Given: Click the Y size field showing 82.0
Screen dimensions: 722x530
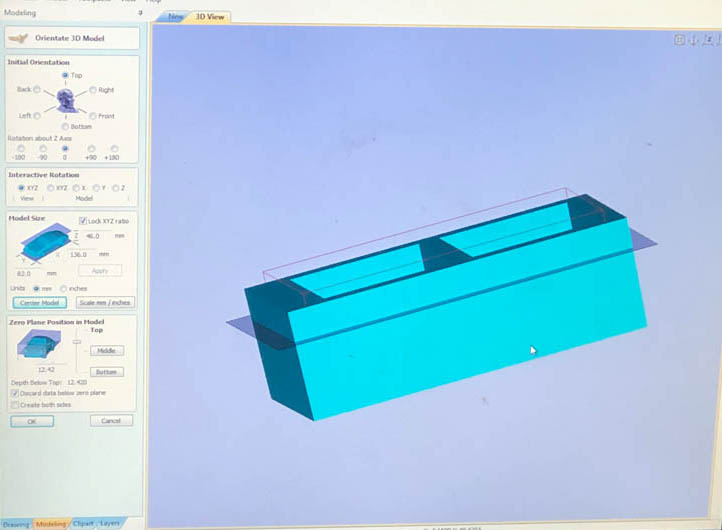Looking at the screenshot, I should click(26, 274).
